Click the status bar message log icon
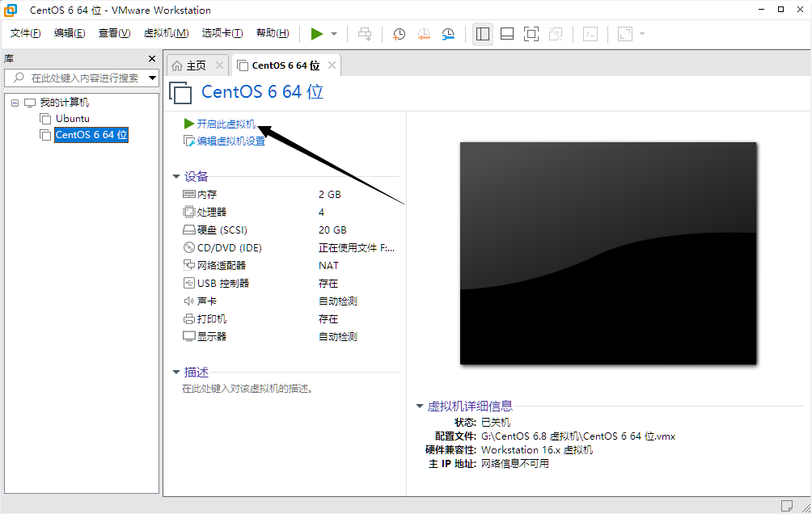812x514 pixels. click(x=787, y=506)
